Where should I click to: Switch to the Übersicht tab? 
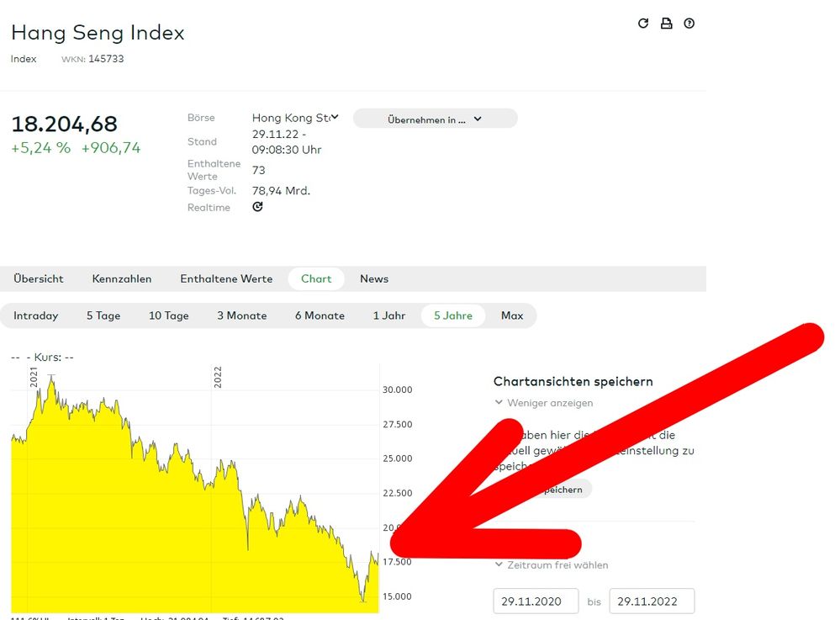(39, 278)
